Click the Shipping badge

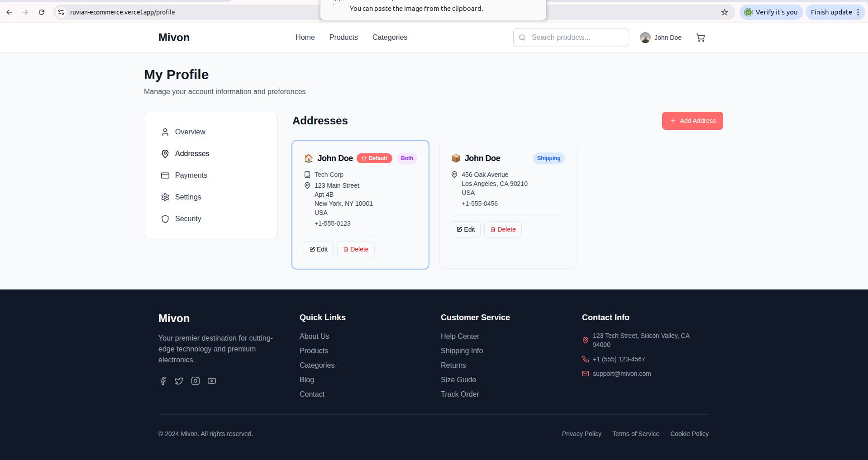coord(548,158)
